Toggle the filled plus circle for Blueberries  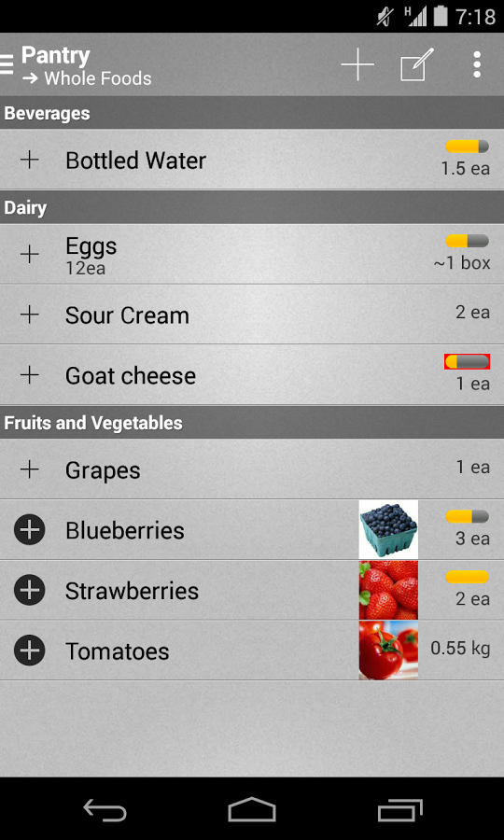click(30, 530)
